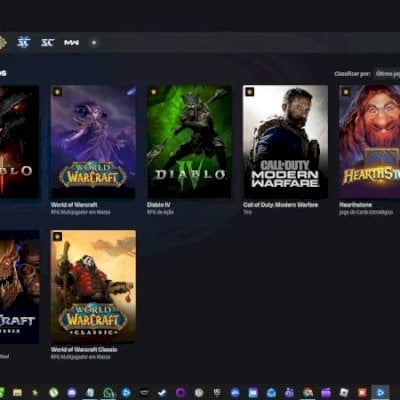This screenshot has width=400, height=400.
Task: Toggle favorite star on World of Warcraft card
Action: pyautogui.click(x=58, y=91)
